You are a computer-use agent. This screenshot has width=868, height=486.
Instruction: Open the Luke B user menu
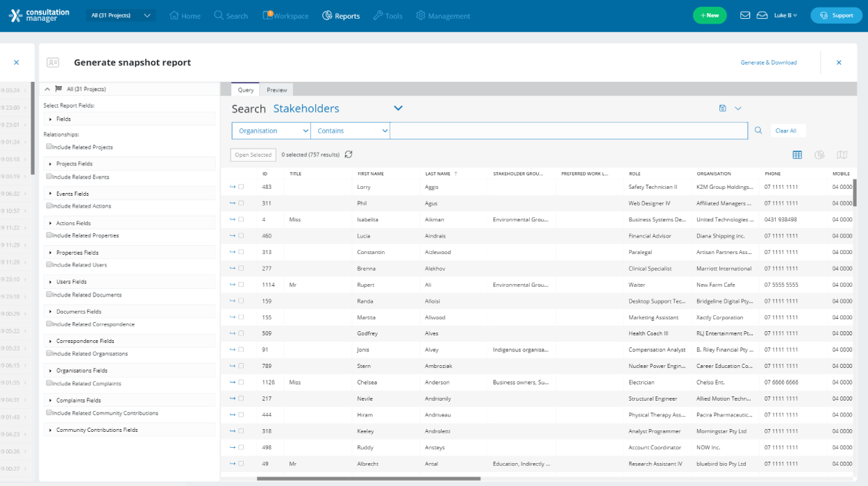[x=785, y=15]
